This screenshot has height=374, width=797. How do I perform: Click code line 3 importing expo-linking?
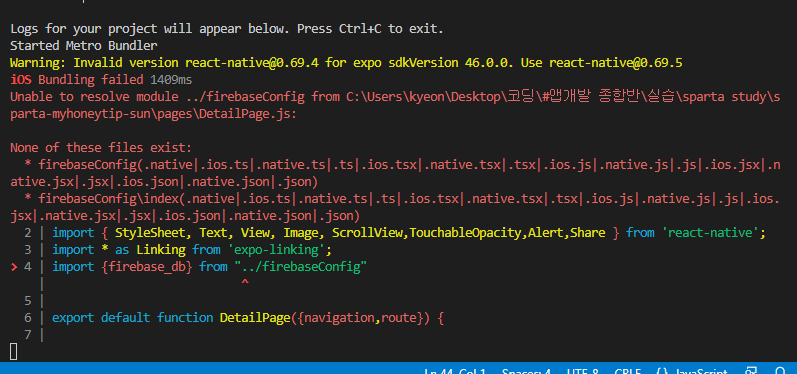(x=178, y=250)
